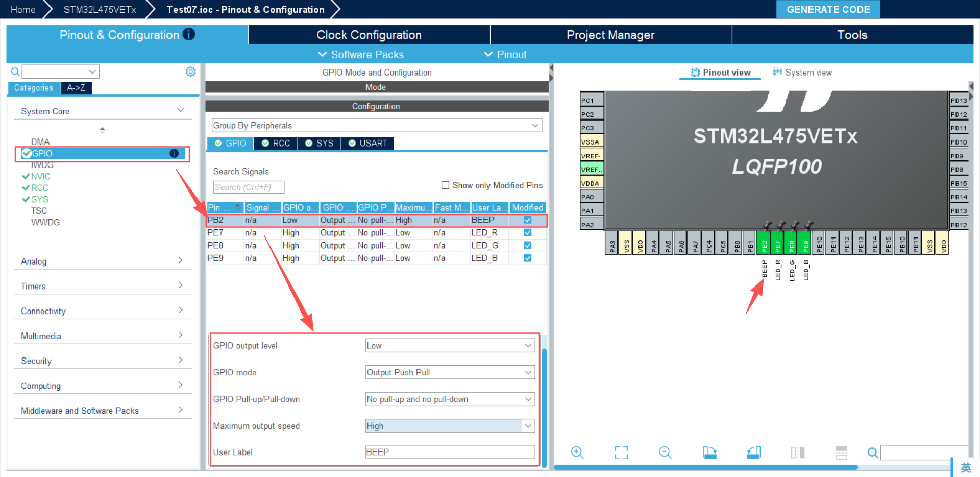The height and width of the screenshot is (477, 980).
Task: Click the PE8 pin on the chip
Action: 792,242
